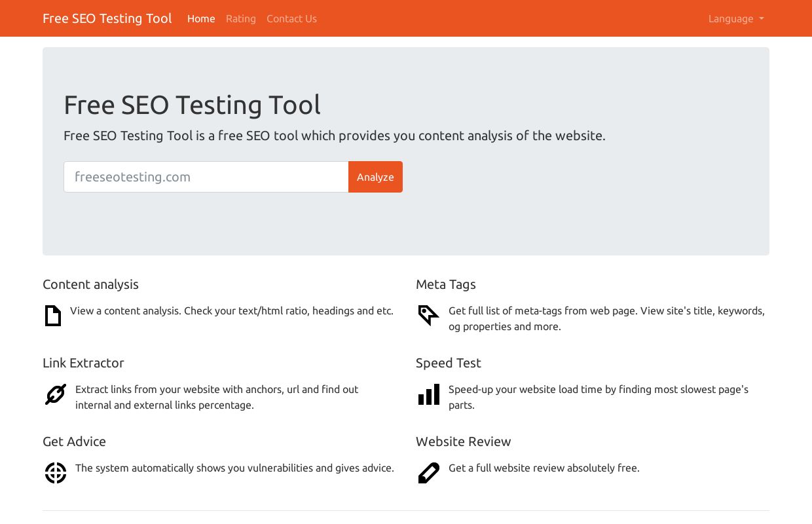The width and height of the screenshot is (812, 524).
Task: Click the Meta Tags tag icon
Action: pos(428,316)
